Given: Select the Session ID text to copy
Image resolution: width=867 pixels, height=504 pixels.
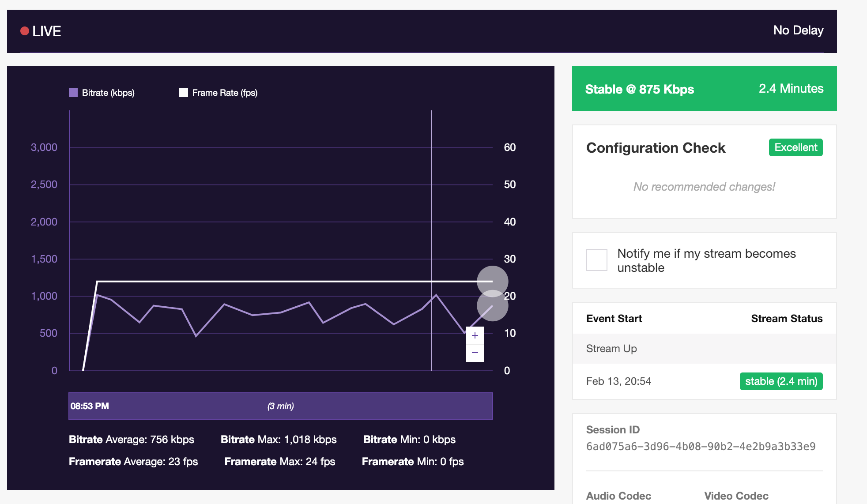Looking at the screenshot, I should [x=701, y=447].
